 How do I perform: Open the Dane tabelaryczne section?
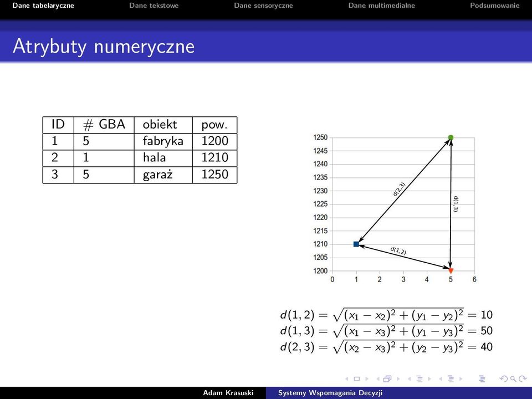(43, 6)
